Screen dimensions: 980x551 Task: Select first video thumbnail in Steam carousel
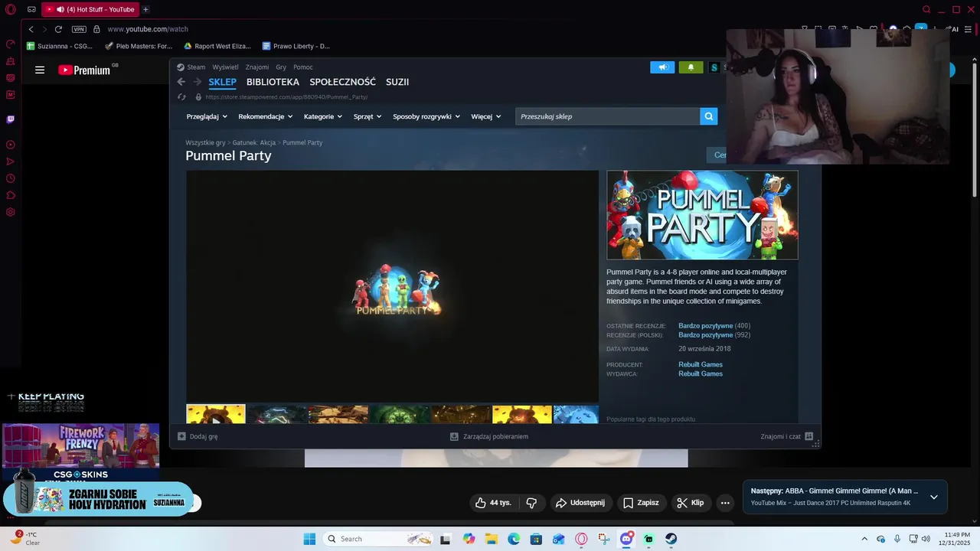(216, 414)
